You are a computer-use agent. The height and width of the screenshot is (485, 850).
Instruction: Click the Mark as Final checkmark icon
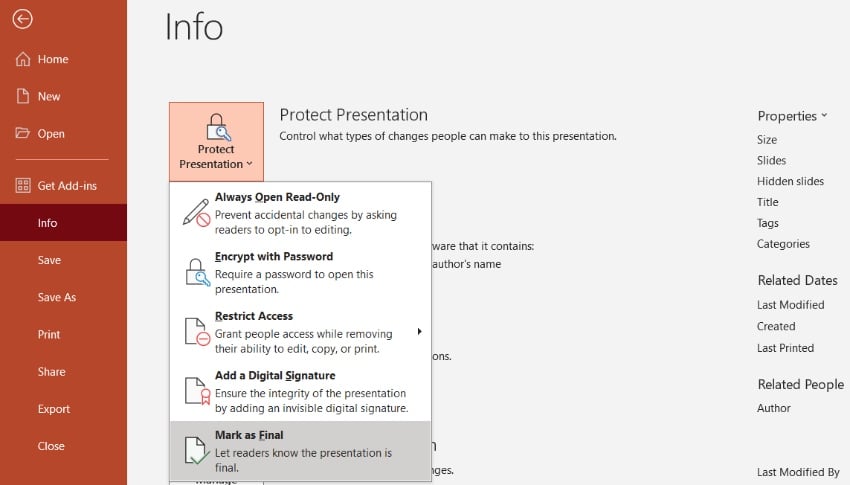coord(196,450)
